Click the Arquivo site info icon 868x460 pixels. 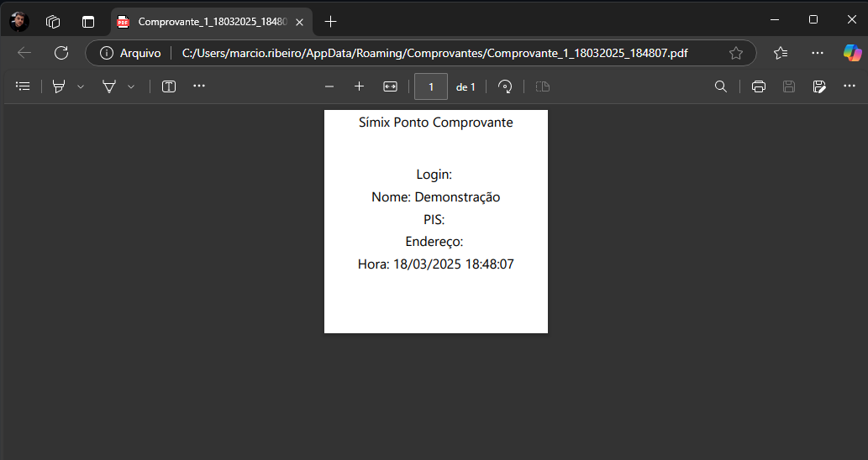(x=106, y=53)
